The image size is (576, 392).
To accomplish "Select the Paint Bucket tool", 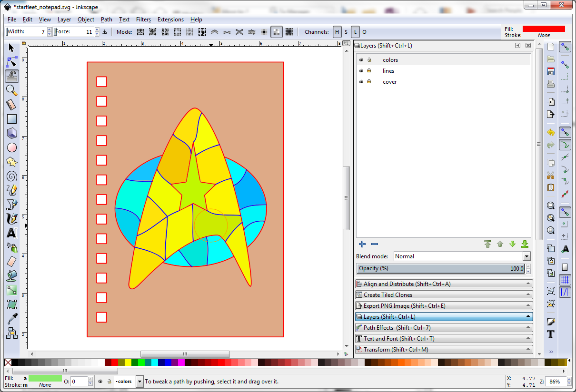I will point(12,276).
